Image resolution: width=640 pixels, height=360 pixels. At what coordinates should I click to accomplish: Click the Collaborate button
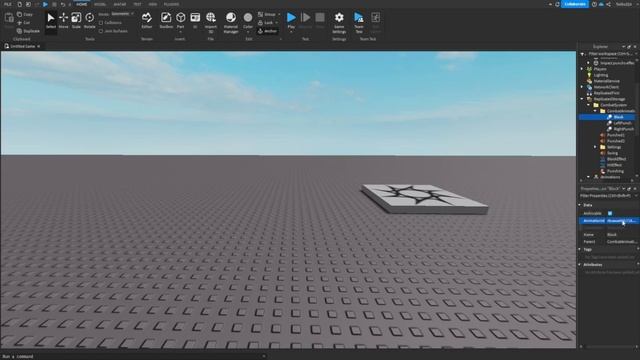[x=575, y=4]
